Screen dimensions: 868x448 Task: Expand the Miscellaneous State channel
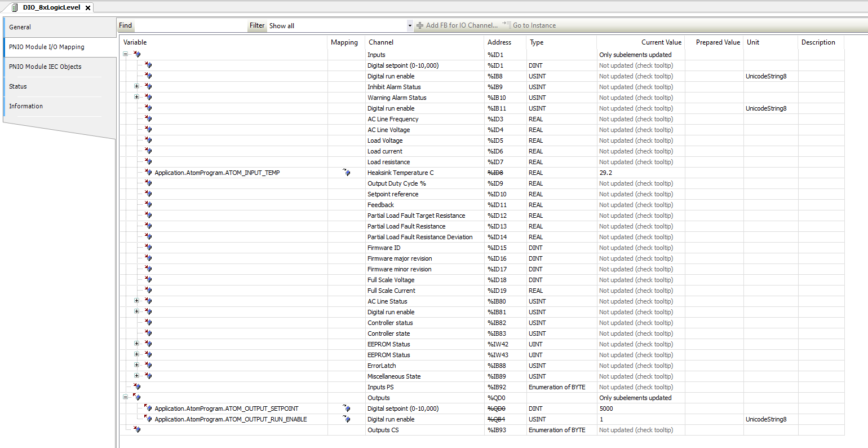pos(136,376)
